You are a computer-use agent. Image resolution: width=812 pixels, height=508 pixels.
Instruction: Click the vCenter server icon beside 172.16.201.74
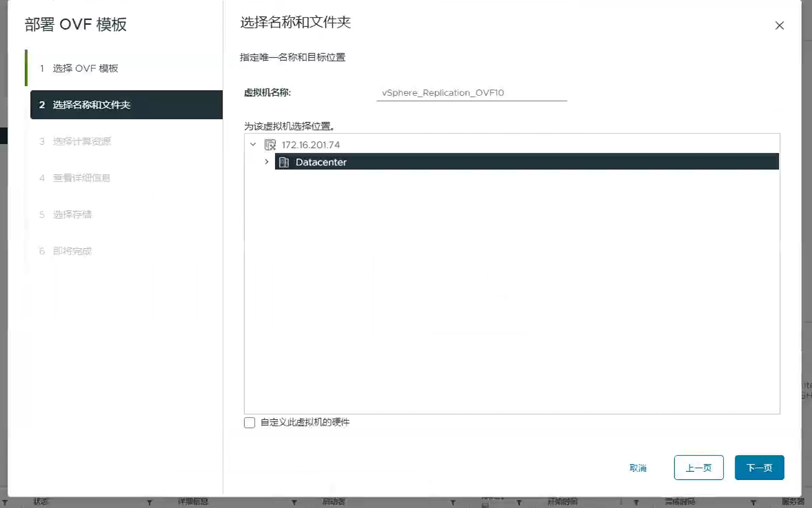270,145
